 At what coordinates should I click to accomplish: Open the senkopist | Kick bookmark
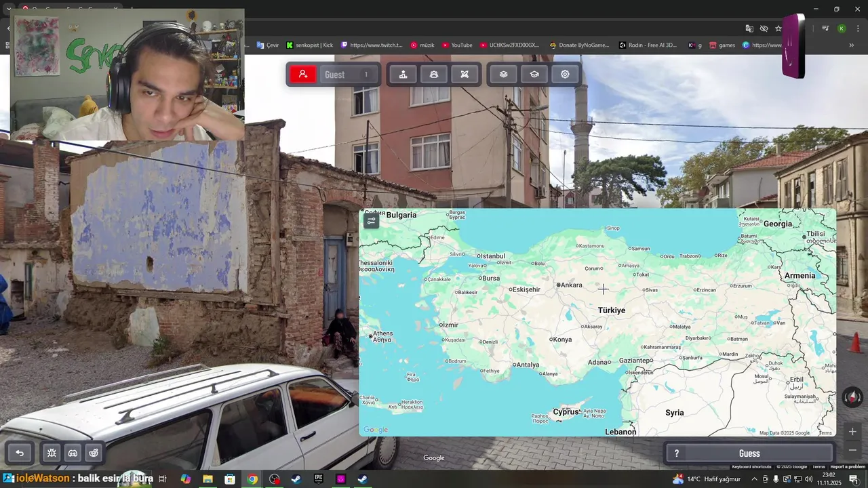pos(310,45)
